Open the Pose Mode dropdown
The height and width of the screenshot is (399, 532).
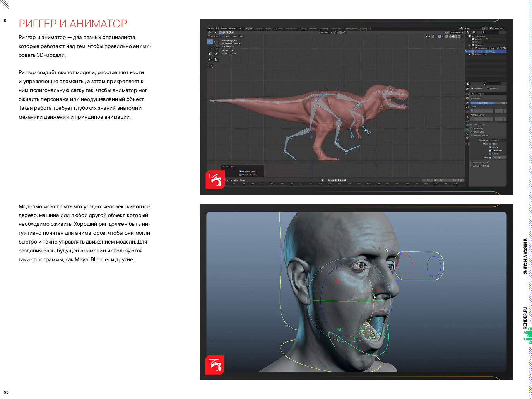pyautogui.click(x=216, y=36)
